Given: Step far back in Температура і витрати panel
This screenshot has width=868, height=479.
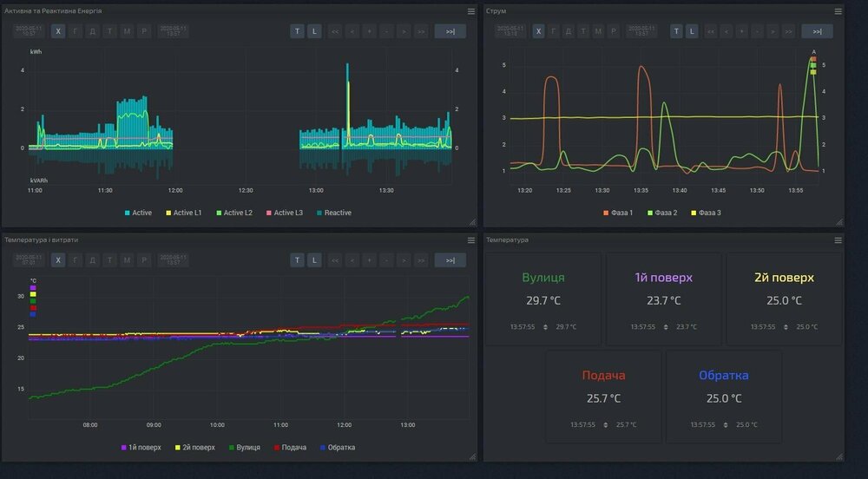Looking at the screenshot, I should coord(334,260).
